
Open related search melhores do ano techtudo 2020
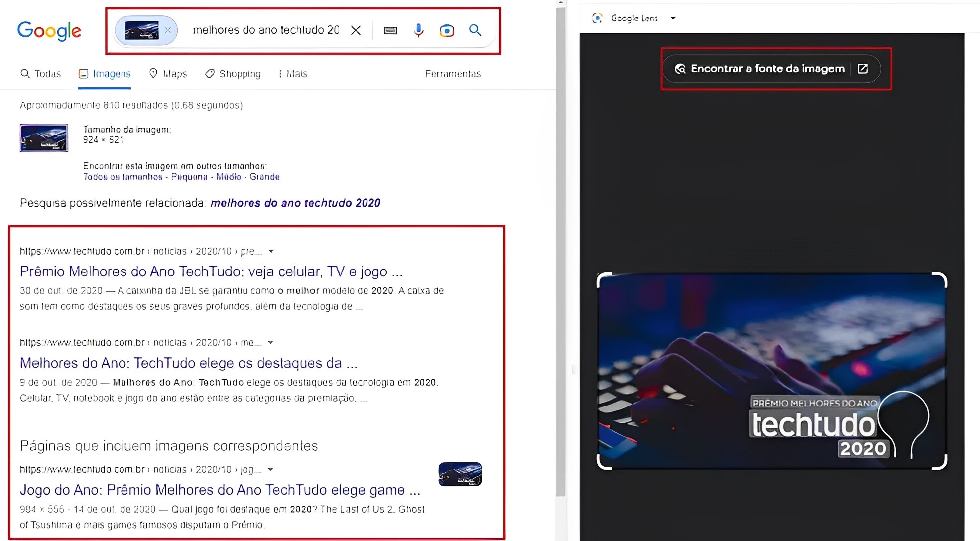pyautogui.click(x=295, y=203)
